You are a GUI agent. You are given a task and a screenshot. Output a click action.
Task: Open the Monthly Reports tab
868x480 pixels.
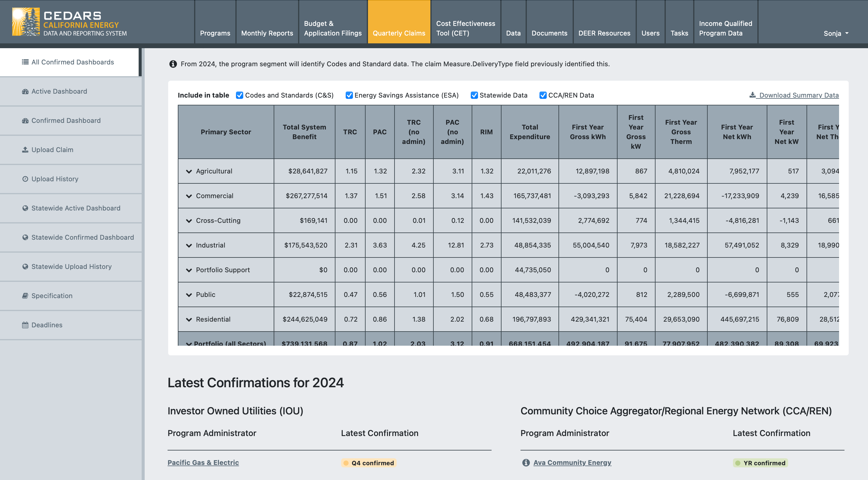(267, 33)
